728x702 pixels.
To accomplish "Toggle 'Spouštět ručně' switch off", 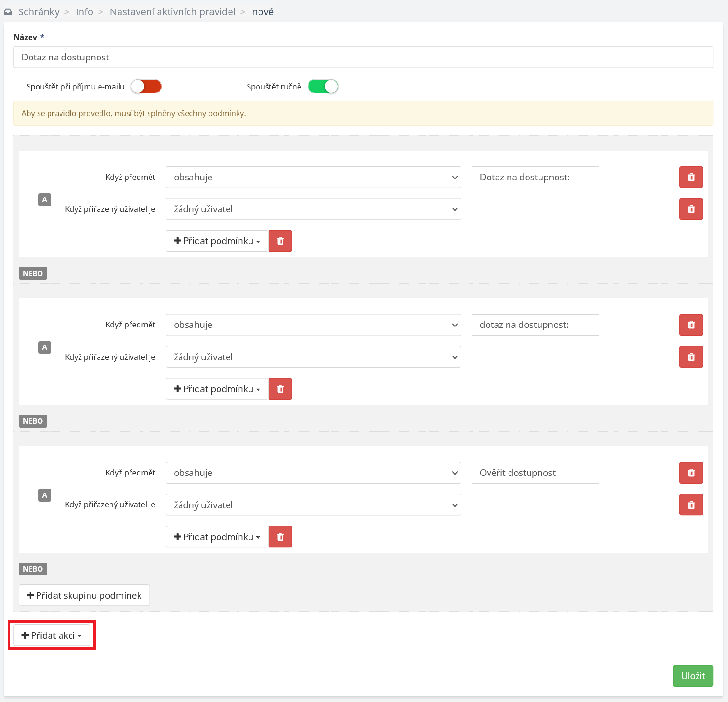I will click(x=323, y=87).
